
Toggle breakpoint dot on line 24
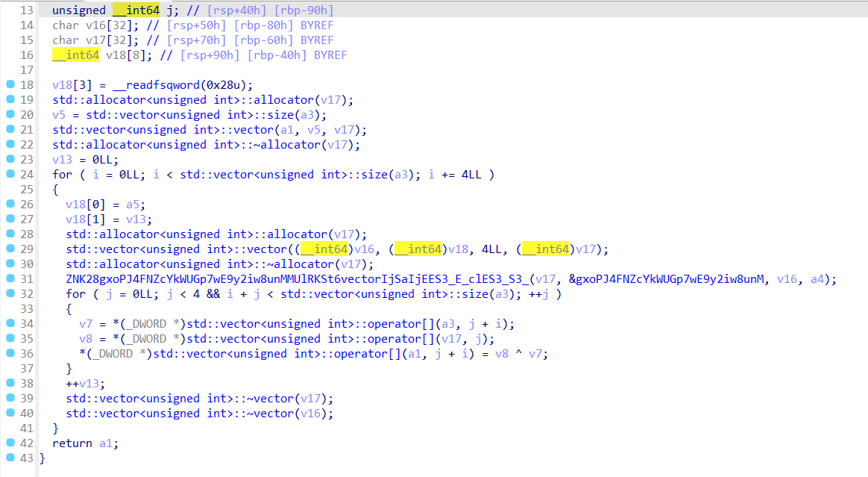[x=10, y=174]
